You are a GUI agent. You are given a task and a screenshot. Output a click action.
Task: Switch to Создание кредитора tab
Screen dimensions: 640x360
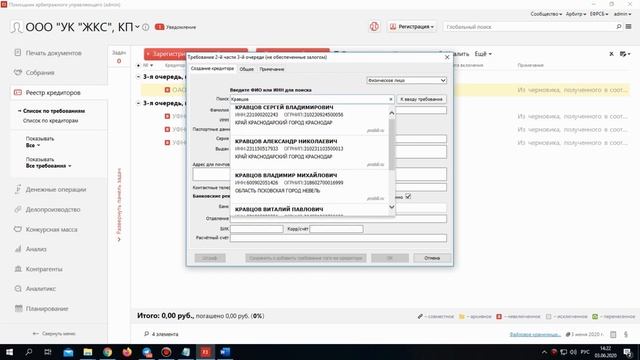tap(212, 69)
